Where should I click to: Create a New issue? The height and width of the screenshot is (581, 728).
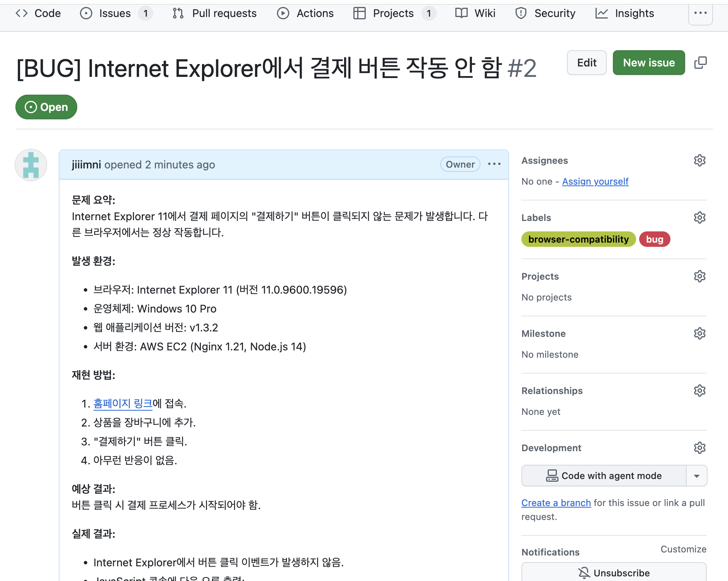point(649,63)
